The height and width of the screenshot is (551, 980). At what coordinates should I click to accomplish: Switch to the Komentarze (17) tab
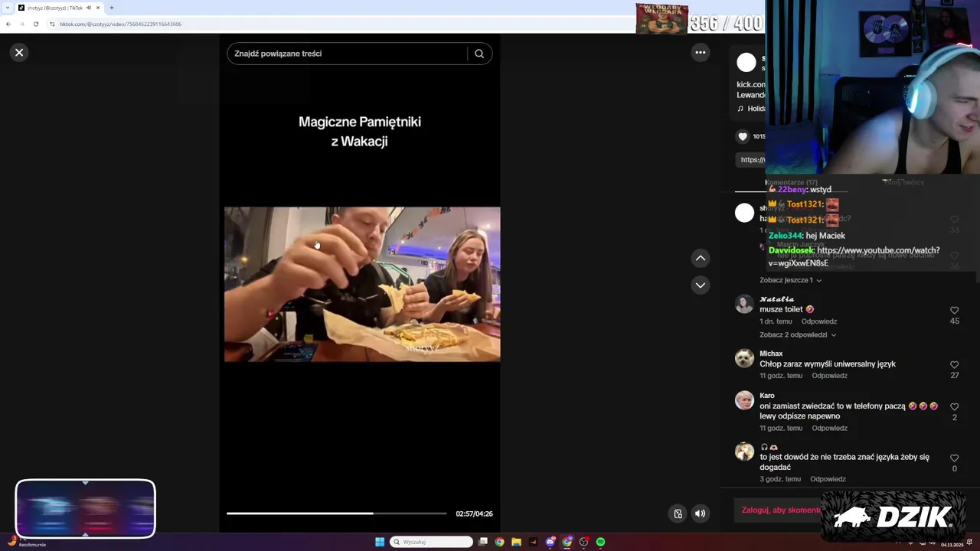[x=791, y=182]
